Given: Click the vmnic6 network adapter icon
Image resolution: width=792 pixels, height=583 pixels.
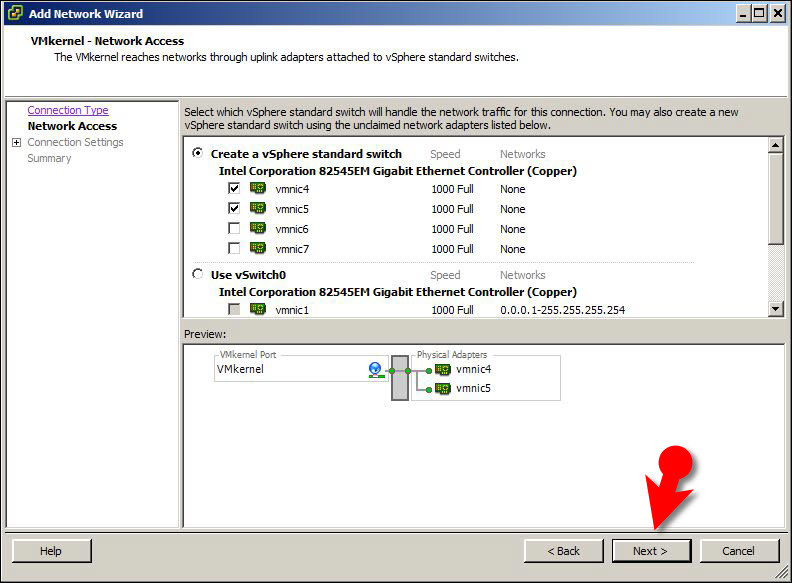Looking at the screenshot, I should pos(258,228).
